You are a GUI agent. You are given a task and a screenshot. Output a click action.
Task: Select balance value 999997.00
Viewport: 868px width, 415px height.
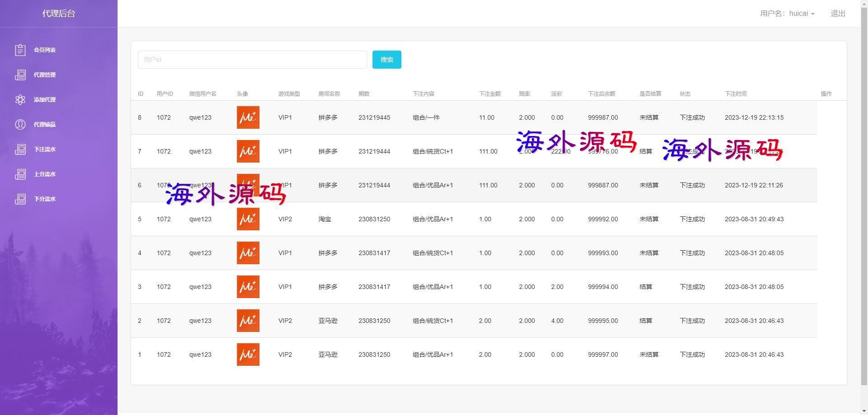[603, 354]
